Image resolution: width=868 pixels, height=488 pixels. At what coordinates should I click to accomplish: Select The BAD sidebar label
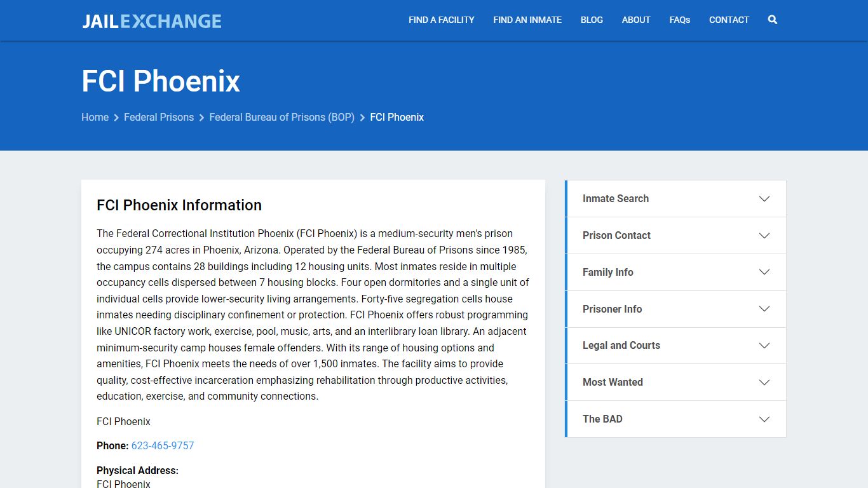click(x=602, y=419)
